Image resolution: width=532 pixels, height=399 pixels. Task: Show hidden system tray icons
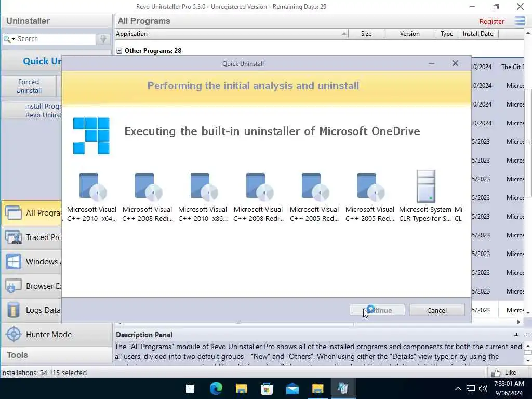[458, 389]
